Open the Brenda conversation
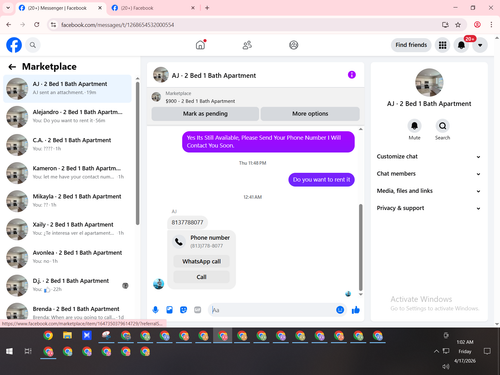Image resolution: width=500 pixels, height=375 pixels. click(x=67, y=311)
